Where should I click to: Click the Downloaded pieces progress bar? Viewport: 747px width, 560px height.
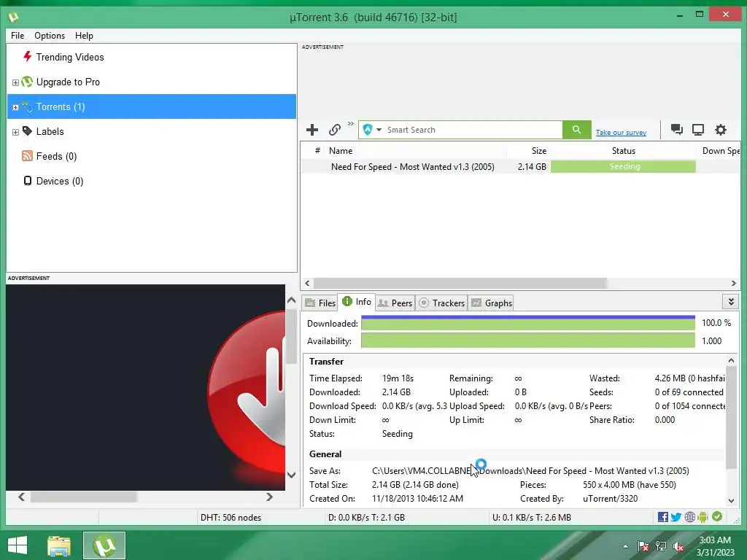click(x=528, y=323)
